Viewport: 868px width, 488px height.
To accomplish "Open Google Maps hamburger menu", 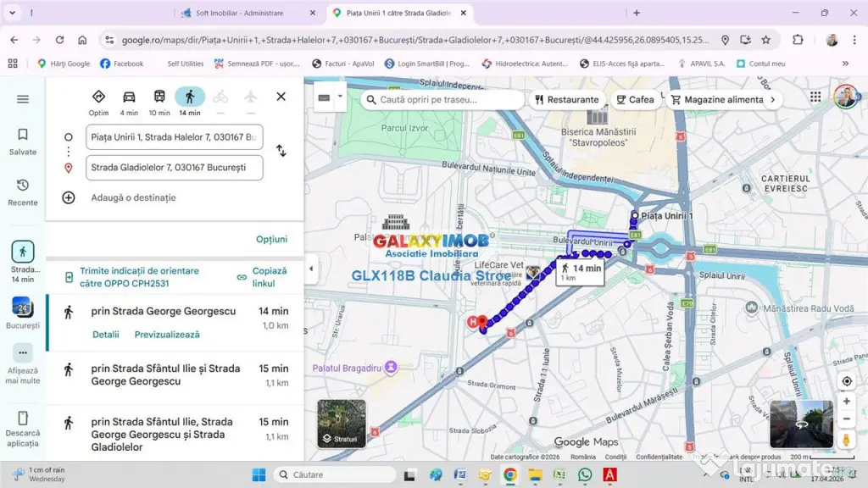I will pos(23,99).
